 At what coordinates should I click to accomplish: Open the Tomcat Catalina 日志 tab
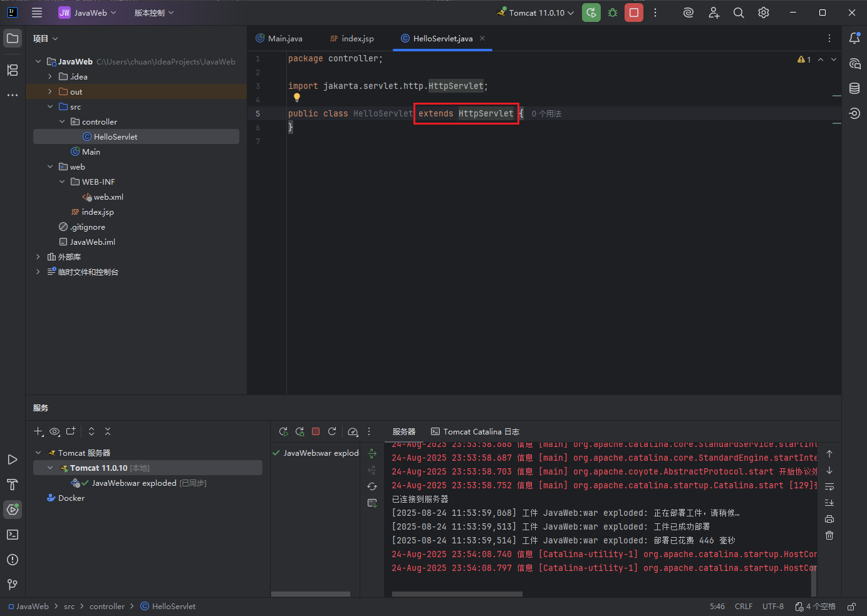[x=475, y=431]
